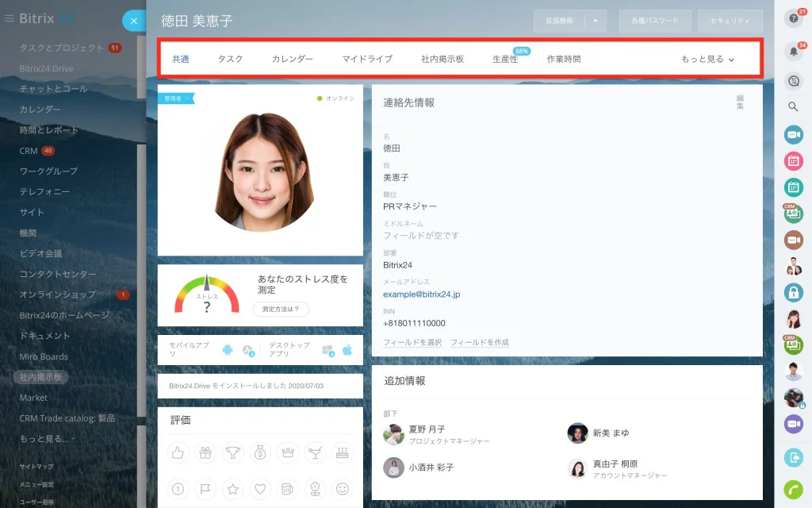Select the heart badge

(260, 489)
